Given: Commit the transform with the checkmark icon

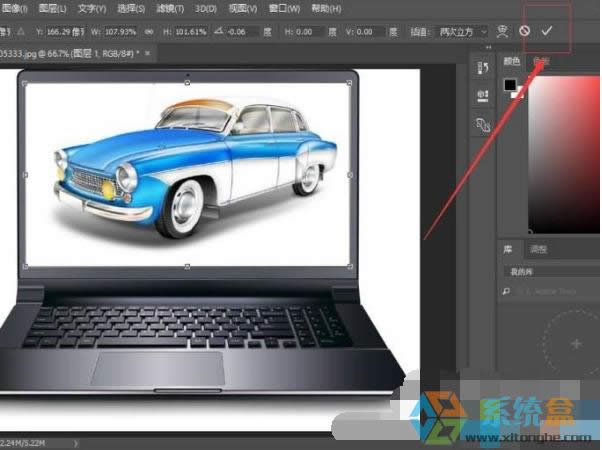Looking at the screenshot, I should [546, 31].
